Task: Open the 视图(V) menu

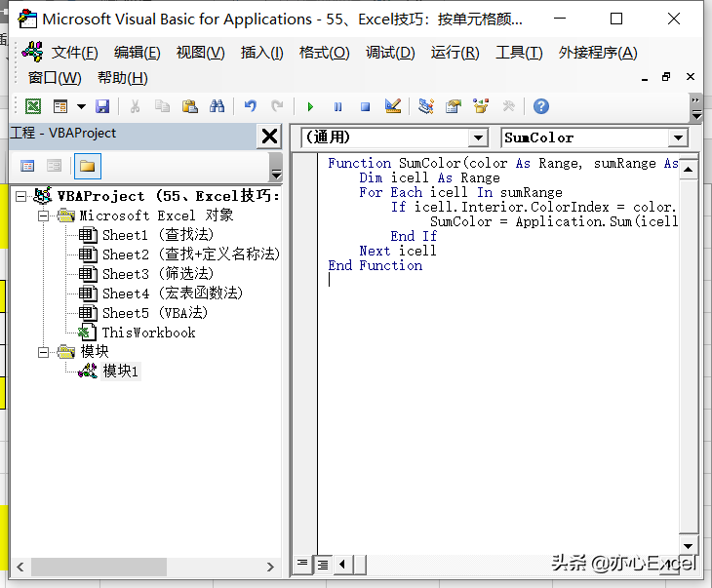Action: pyautogui.click(x=200, y=53)
